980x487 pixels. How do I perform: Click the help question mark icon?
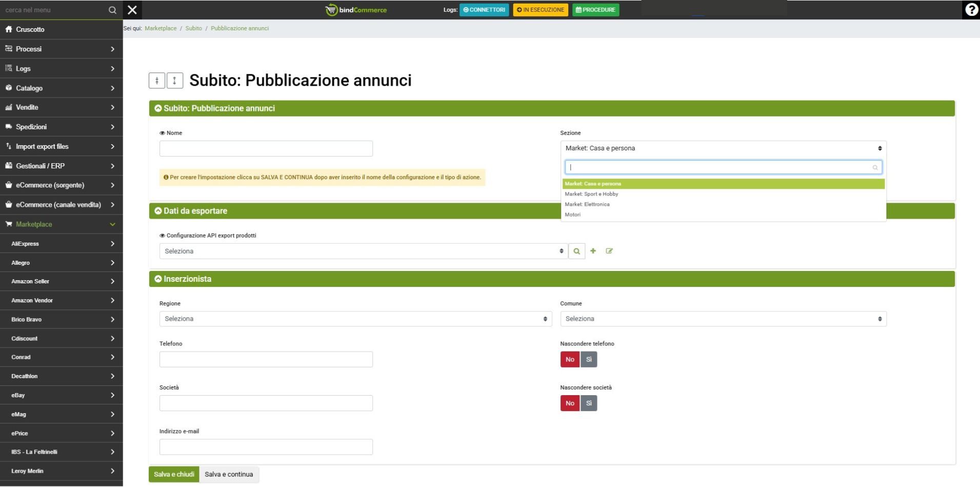971,10
